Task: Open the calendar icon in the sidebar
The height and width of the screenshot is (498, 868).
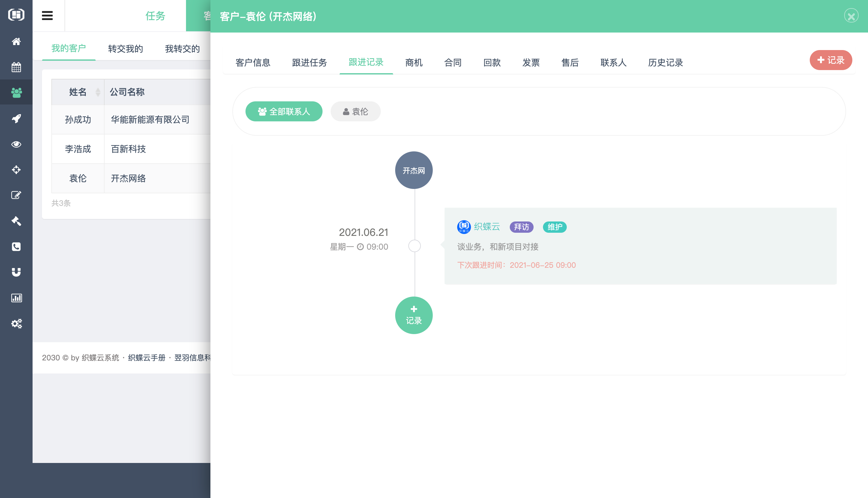Action: point(16,67)
